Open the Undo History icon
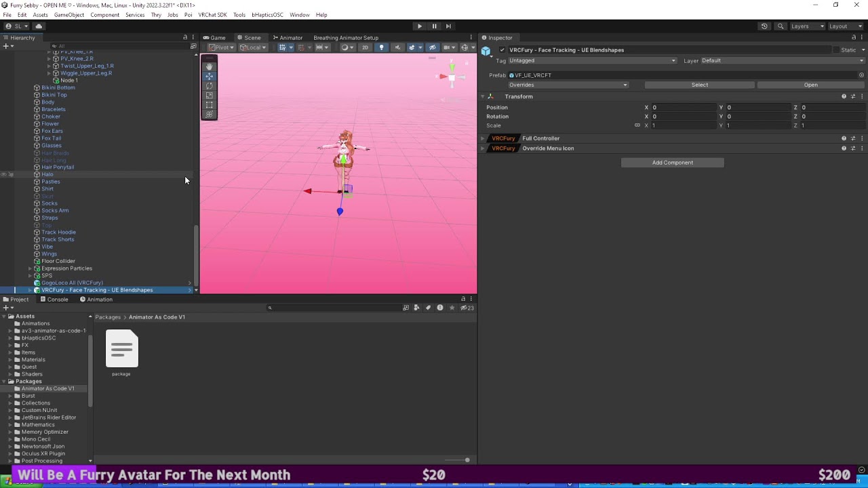 [764, 26]
